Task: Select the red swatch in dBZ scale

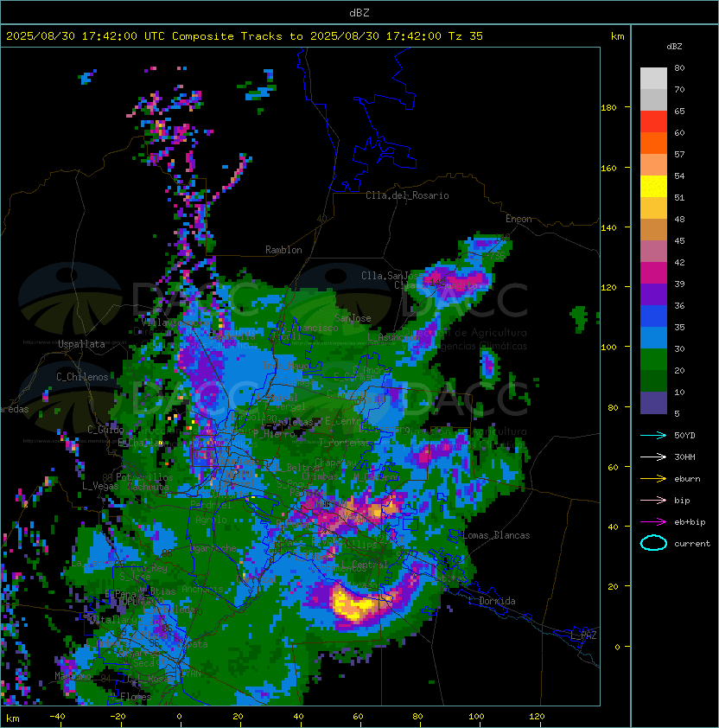Action: coord(653,122)
